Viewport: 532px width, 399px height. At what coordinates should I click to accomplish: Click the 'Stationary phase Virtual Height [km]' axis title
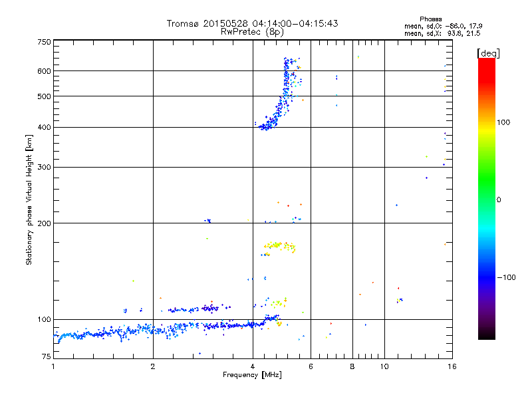29,199
